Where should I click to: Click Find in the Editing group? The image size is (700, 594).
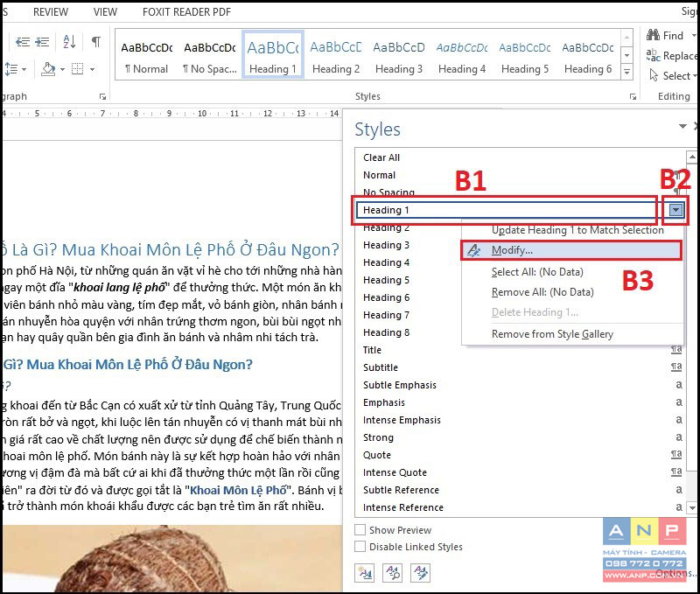(666, 35)
